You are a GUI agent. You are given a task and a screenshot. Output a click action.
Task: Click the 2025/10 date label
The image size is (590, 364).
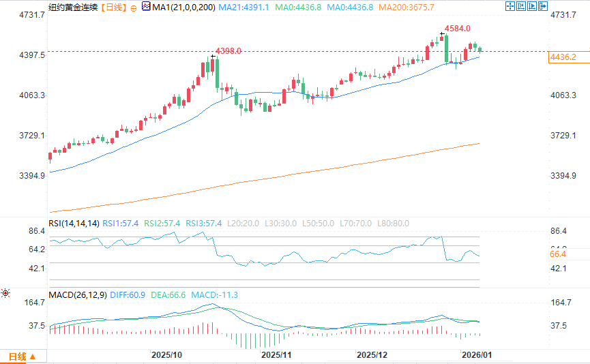click(x=166, y=355)
